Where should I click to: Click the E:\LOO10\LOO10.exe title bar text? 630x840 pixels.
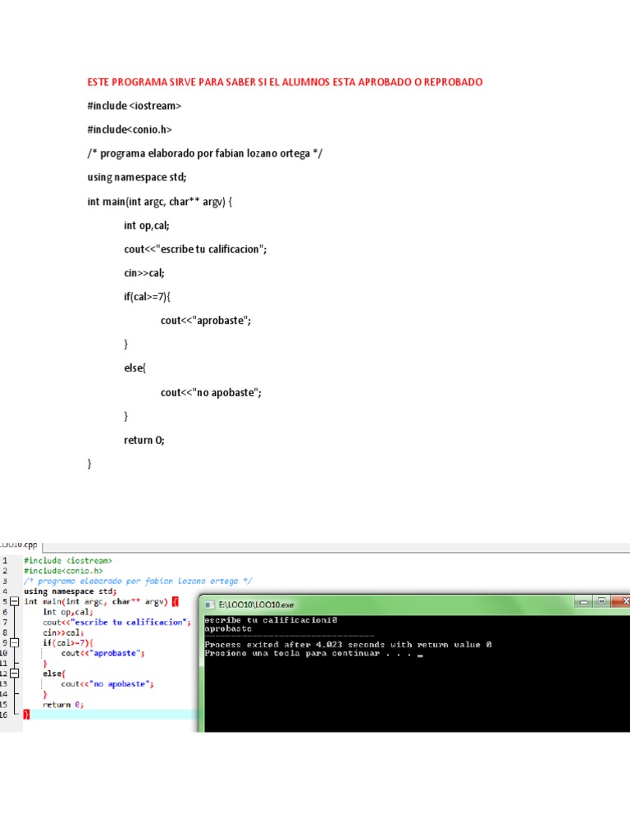tap(256, 605)
